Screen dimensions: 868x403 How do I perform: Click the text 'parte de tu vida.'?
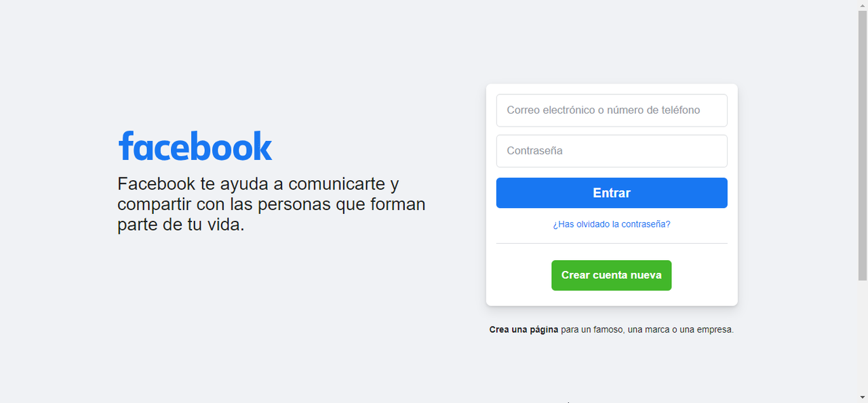pos(181,225)
